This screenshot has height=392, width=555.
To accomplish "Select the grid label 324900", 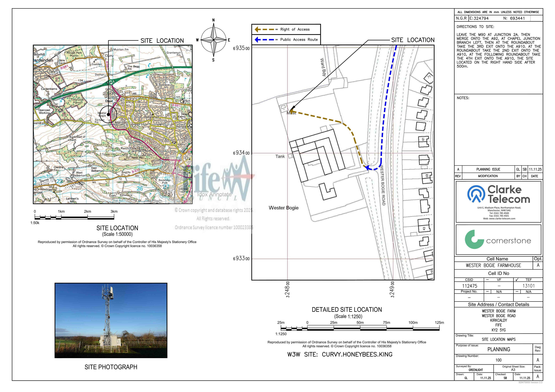I will (392, 289).
